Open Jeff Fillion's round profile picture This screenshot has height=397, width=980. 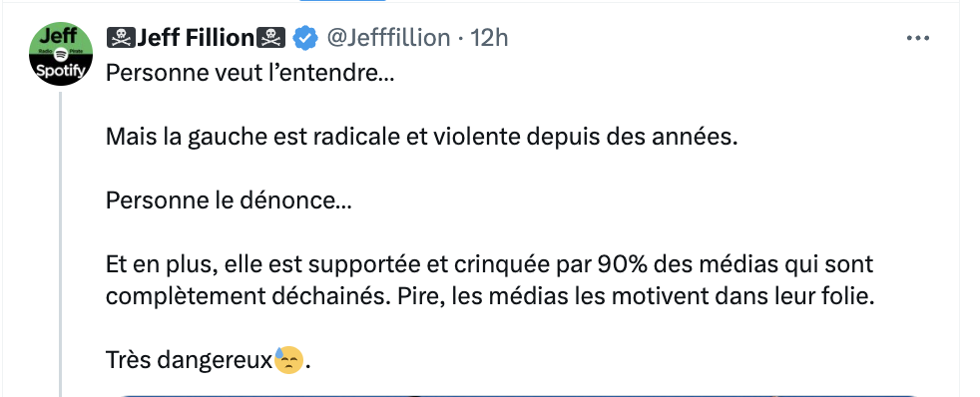tap(61, 54)
